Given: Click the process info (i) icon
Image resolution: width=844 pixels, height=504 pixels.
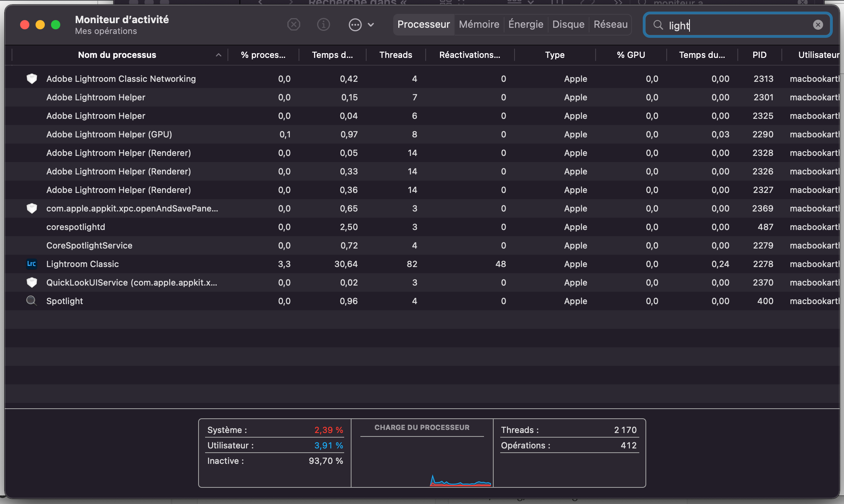Looking at the screenshot, I should tap(323, 25).
